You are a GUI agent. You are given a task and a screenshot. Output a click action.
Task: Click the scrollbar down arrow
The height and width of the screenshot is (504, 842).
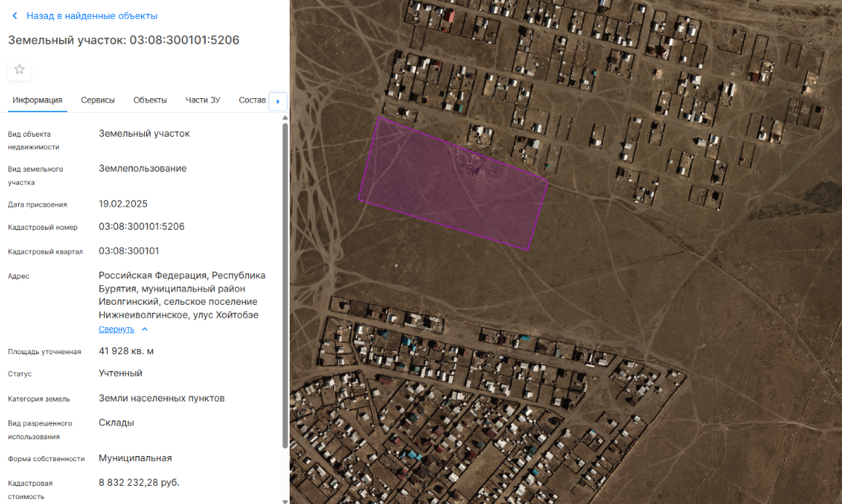(285, 501)
